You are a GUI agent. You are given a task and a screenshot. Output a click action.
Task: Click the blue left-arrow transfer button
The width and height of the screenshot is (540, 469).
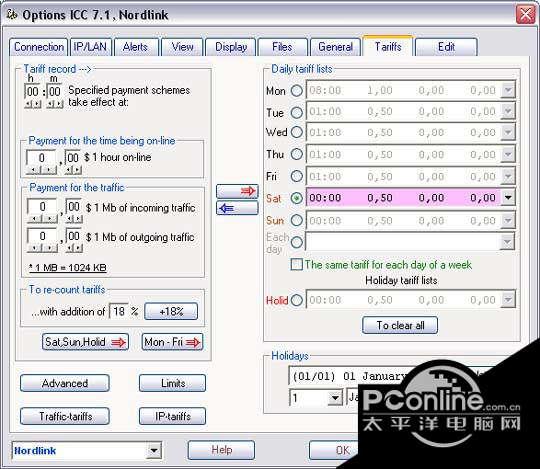(237, 208)
